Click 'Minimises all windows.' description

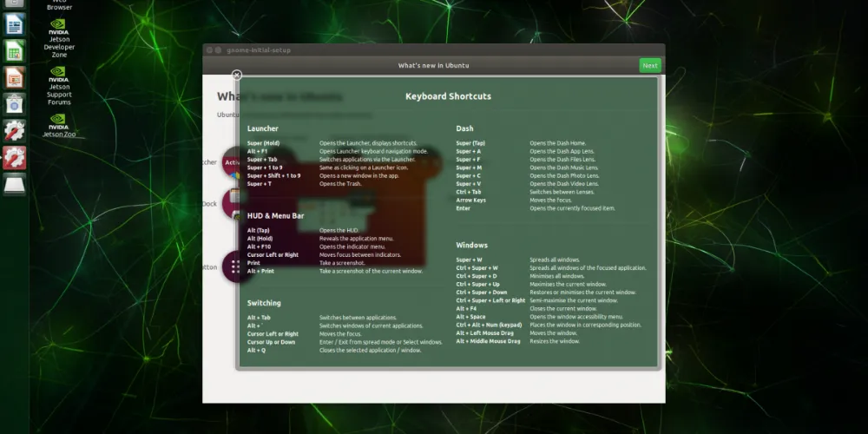(557, 276)
